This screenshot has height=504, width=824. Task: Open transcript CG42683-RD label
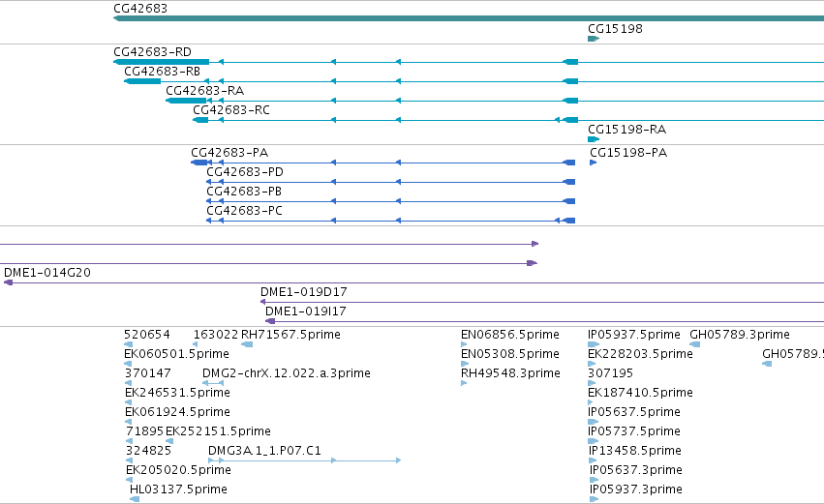click(x=152, y=52)
